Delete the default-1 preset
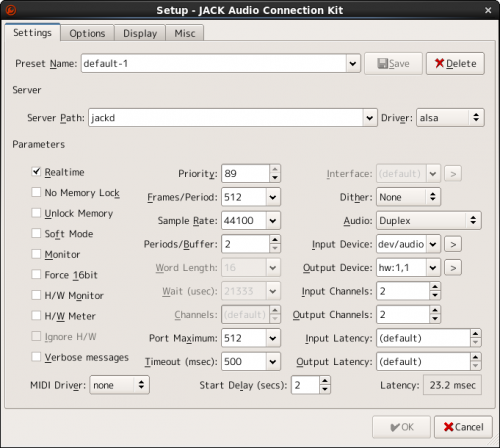 click(x=455, y=63)
